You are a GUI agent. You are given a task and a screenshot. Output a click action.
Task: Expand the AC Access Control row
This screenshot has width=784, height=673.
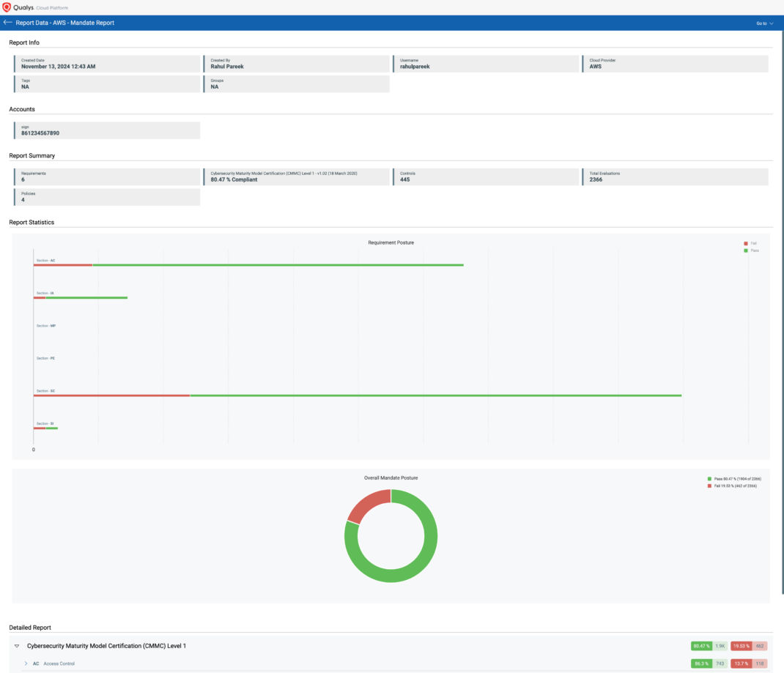(x=26, y=663)
